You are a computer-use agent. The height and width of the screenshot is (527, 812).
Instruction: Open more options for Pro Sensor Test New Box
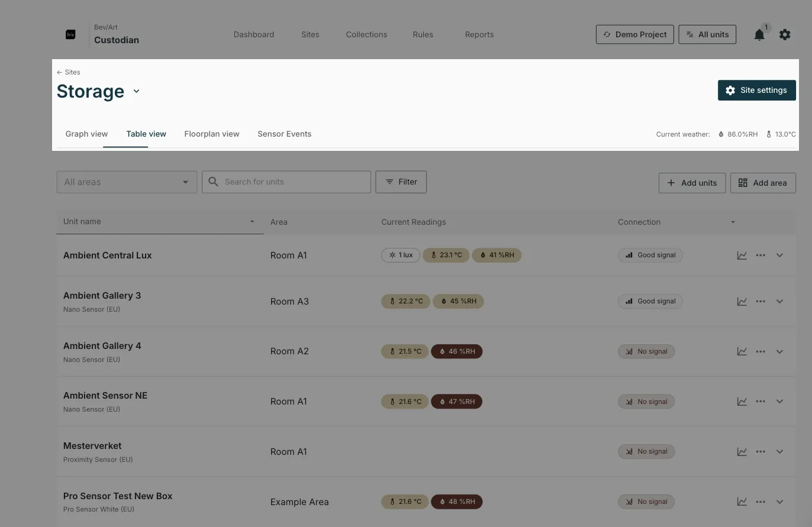coord(761,502)
